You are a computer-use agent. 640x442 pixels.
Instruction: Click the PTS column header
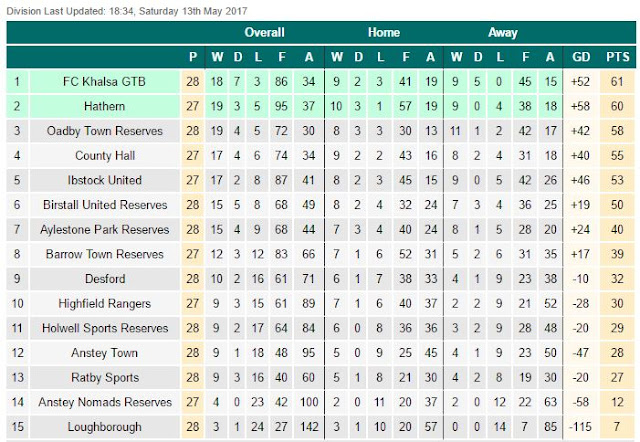pyautogui.click(x=618, y=57)
